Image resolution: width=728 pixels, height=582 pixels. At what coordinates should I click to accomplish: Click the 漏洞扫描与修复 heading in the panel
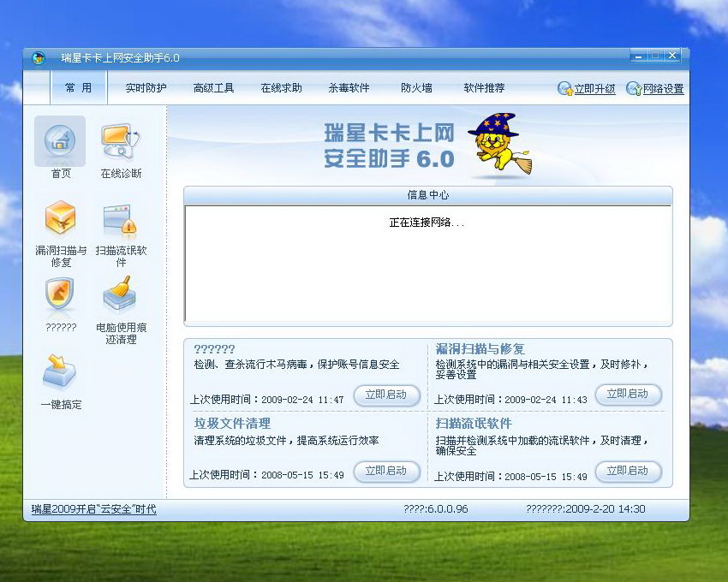[480, 348]
